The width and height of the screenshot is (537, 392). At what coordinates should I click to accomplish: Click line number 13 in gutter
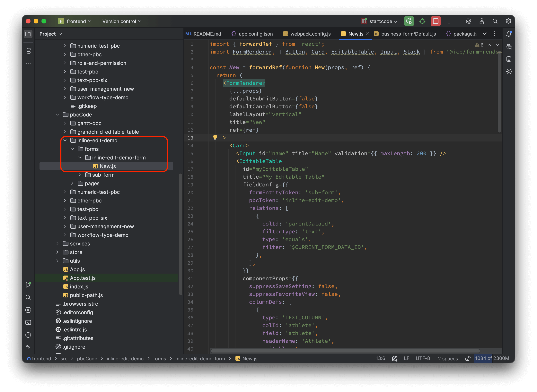coord(190,138)
